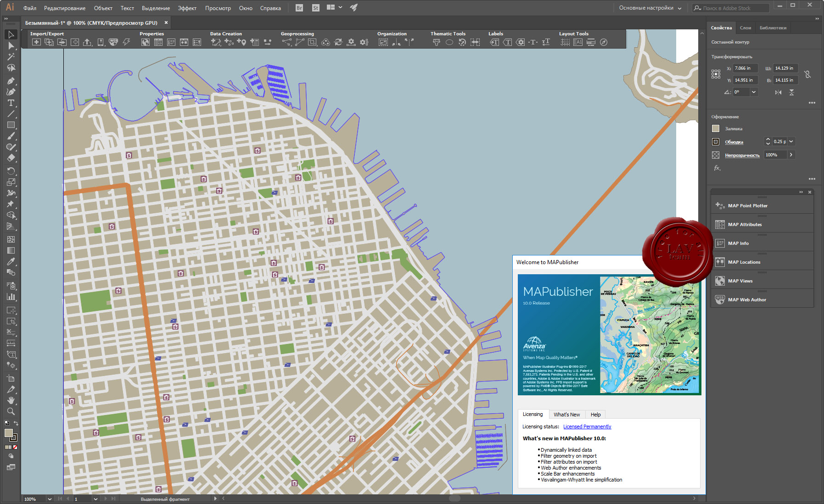Expand the opacity slider arrow

(791, 155)
